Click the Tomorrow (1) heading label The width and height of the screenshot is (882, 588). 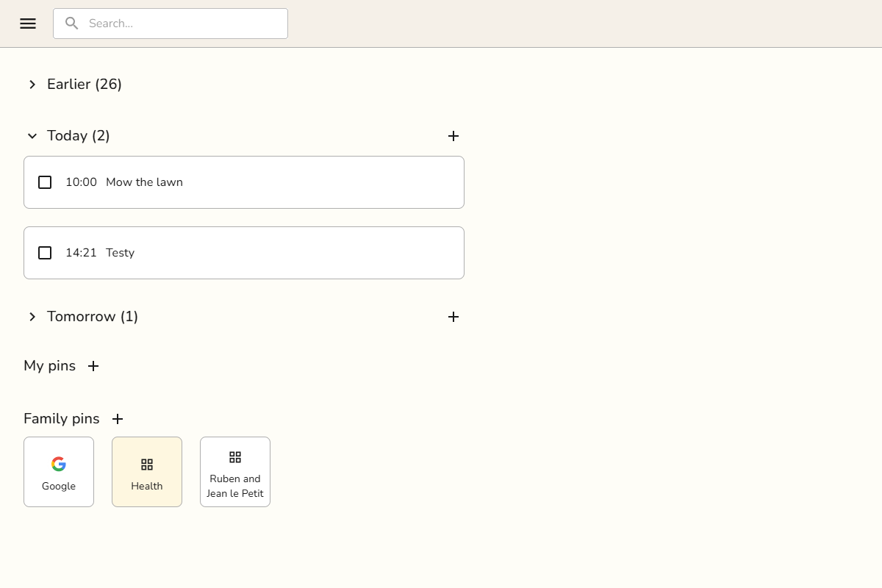tap(93, 317)
